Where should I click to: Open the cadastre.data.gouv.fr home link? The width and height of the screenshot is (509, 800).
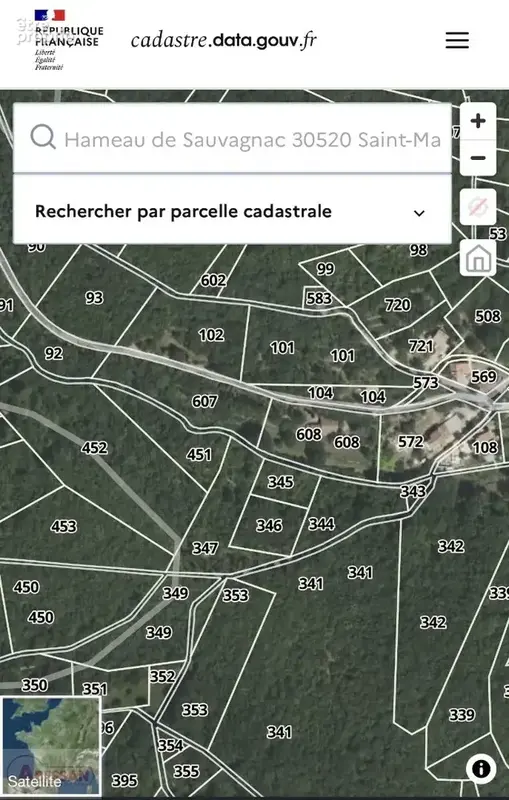(223, 40)
